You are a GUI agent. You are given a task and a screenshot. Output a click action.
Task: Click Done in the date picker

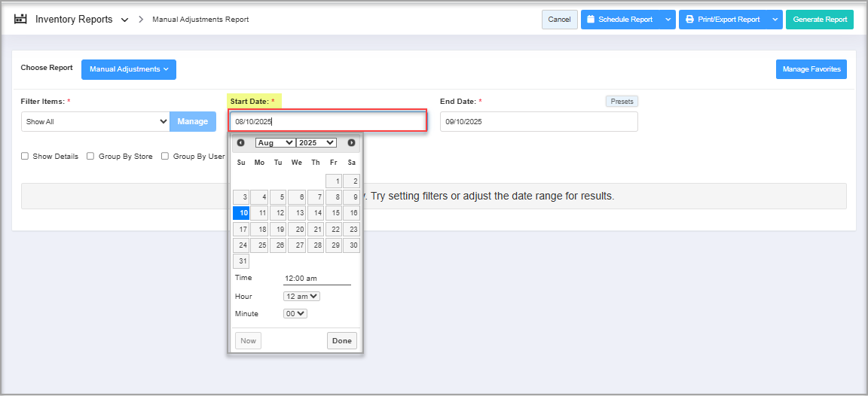(341, 341)
